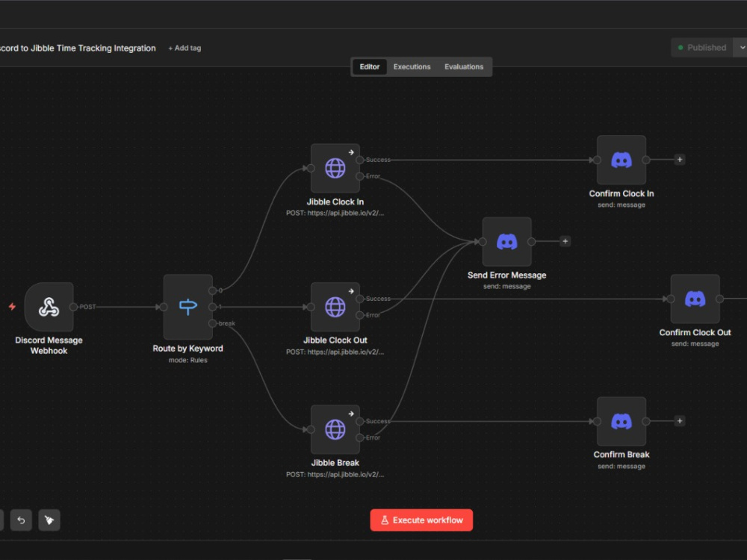The height and width of the screenshot is (560, 747).
Task: Switch to the Evaluations tab
Action: pyautogui.click(x=464, y=66)
